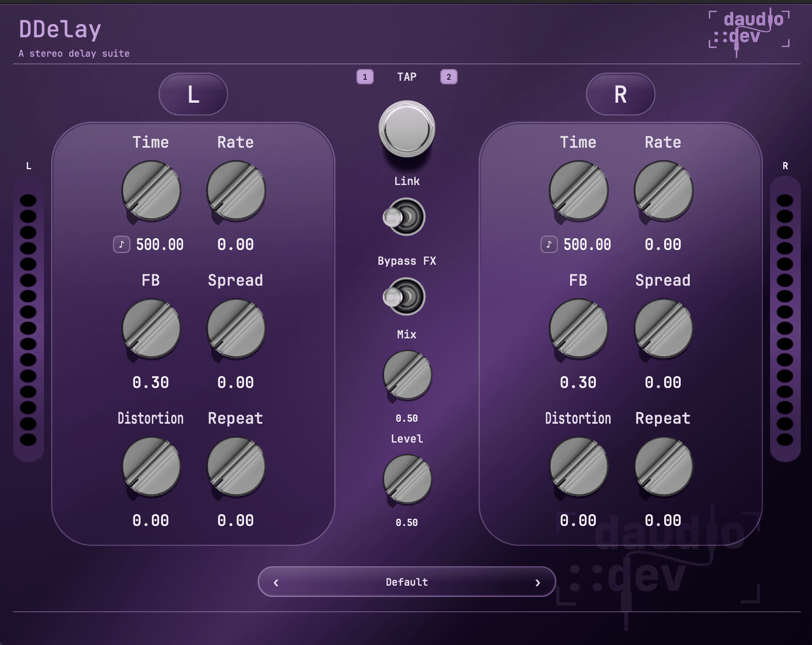Click the left channel Distortion knob
Image resolution: width=812 pixels, height=645 pixels.
click(x=151, y=467)
